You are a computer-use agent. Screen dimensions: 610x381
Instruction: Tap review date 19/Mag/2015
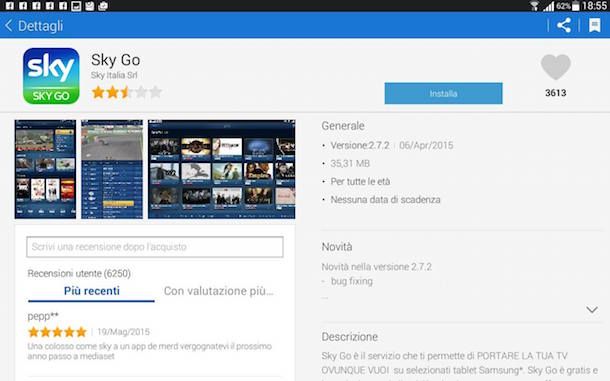coord(123,332)
